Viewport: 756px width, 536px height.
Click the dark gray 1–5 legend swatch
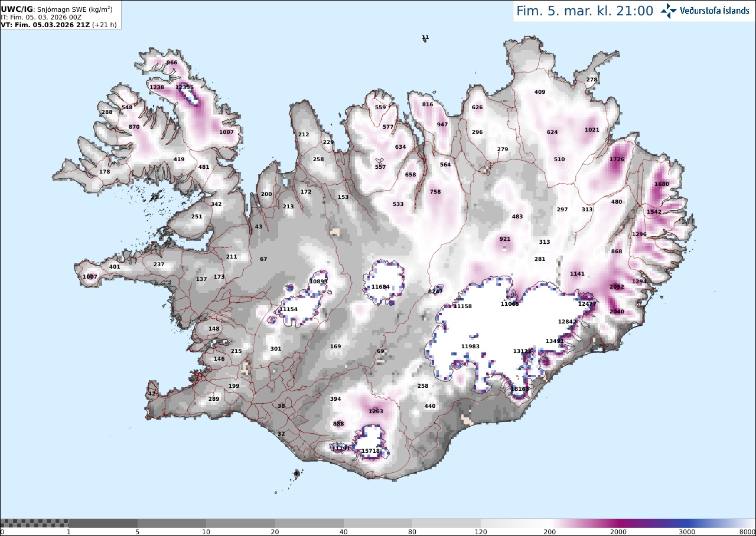click(103, 522)
